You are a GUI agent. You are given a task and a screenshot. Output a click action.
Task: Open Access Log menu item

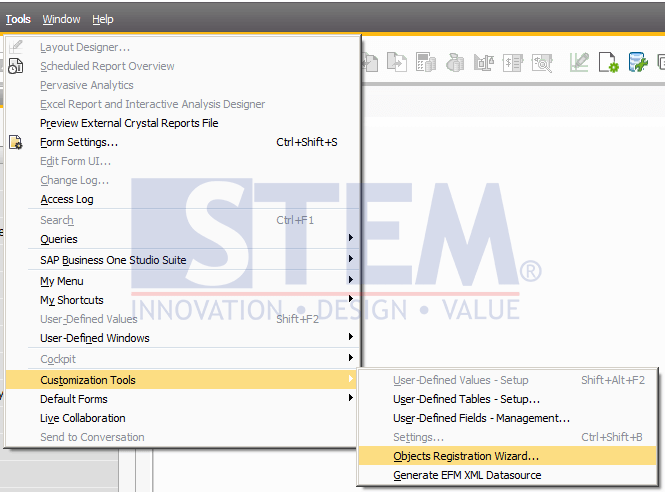(182, 199)
